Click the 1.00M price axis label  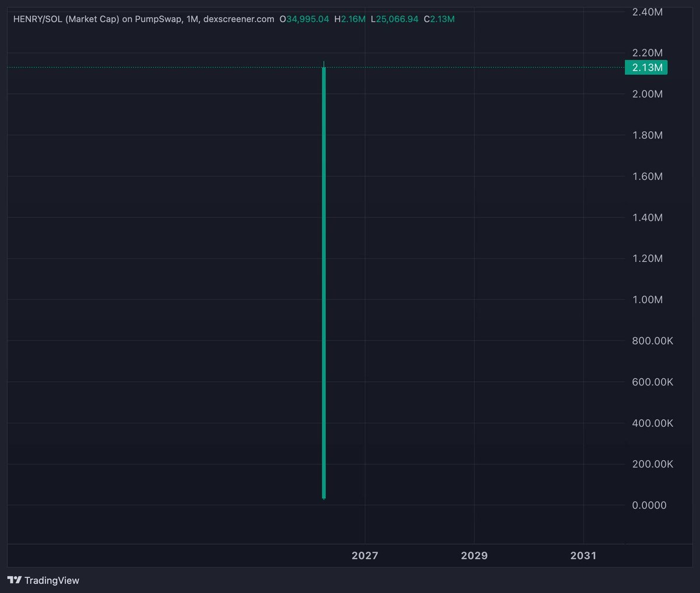tap(647, 300)
